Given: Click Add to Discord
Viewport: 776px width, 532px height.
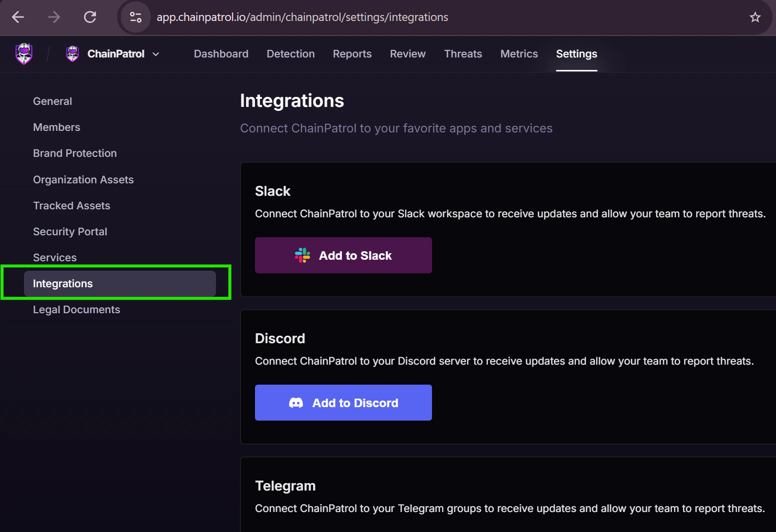Looking at the screenshot, I should pos(343,403).
